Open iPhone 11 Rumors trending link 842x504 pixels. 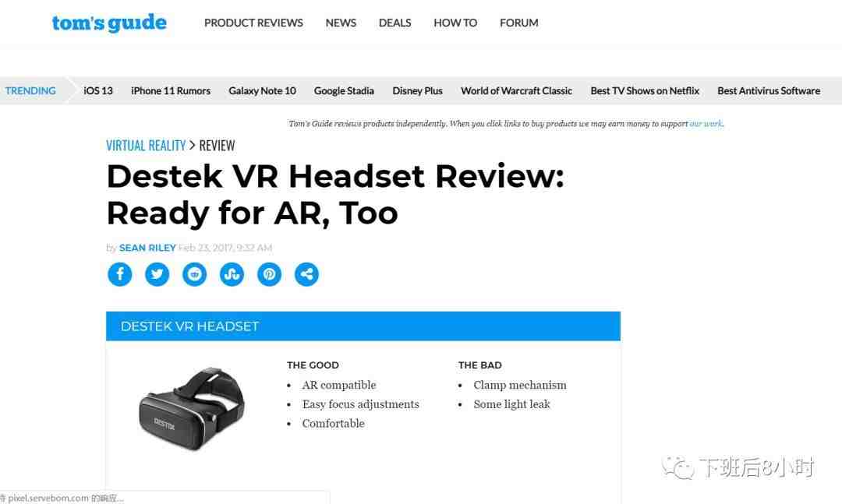pyautogui.click(x=171, y=90)
